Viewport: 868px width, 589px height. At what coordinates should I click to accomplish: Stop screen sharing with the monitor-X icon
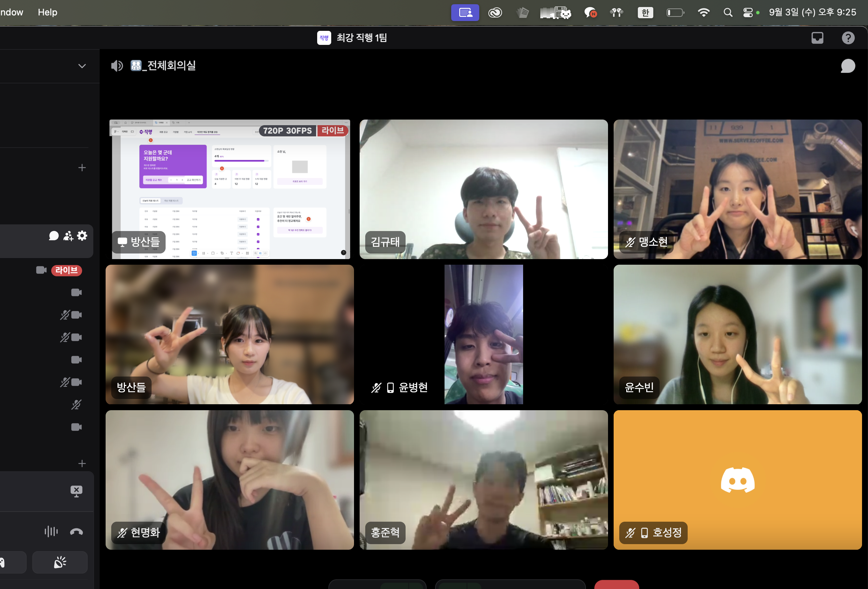(x=76, y=491)
